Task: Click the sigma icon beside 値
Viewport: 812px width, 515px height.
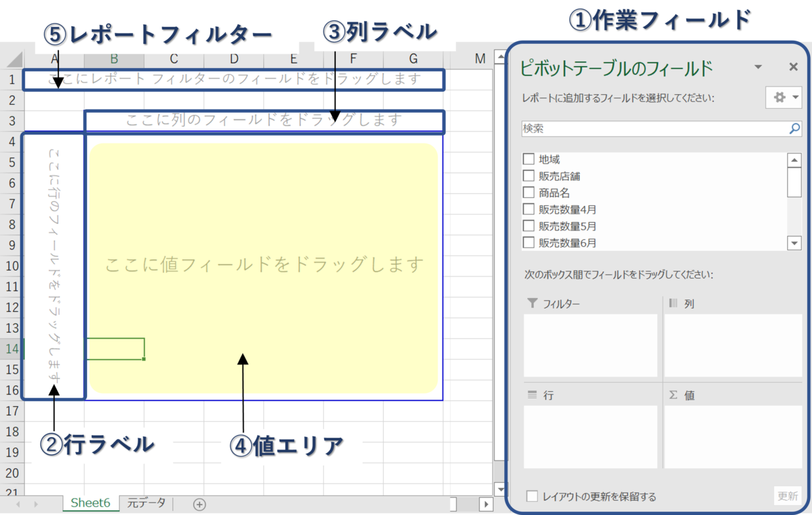Action: coord(673,395)
